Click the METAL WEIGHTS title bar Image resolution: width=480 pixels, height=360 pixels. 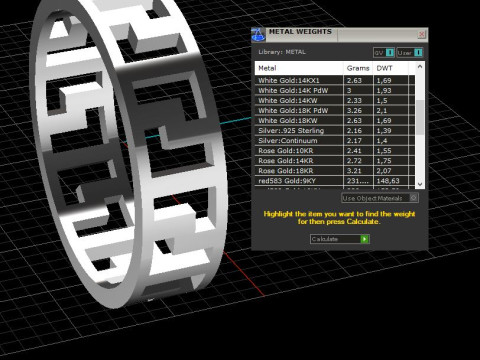(340, 35)
